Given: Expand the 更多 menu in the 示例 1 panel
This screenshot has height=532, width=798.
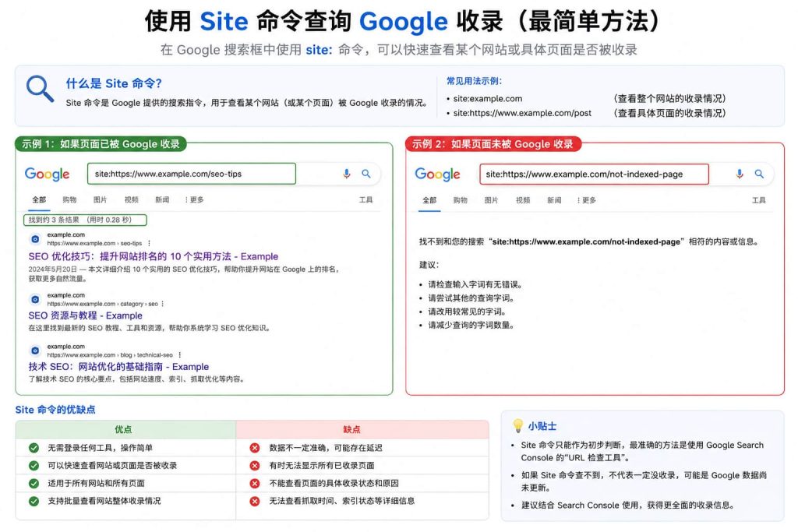Looking at the screenshot, I should pos(194,200).
